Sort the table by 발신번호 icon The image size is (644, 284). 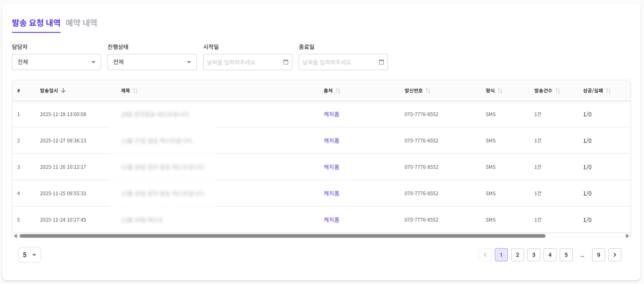pos(428,91)
